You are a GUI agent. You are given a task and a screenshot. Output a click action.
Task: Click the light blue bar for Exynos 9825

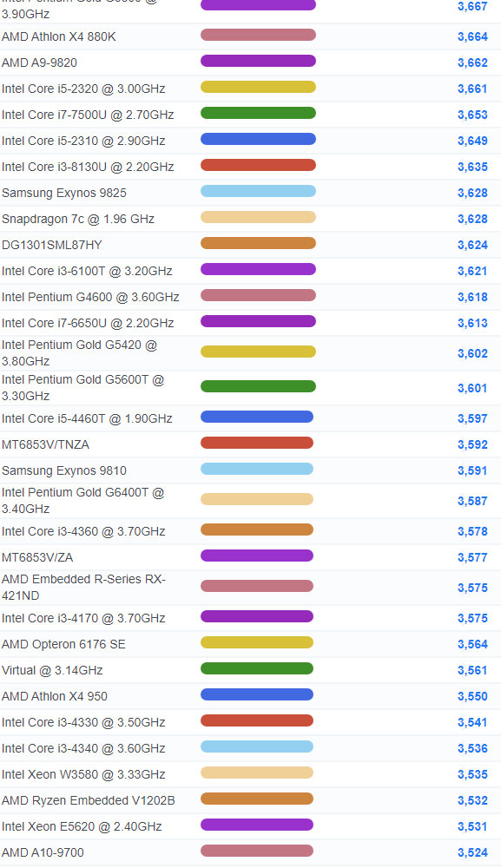coord(258,191)
